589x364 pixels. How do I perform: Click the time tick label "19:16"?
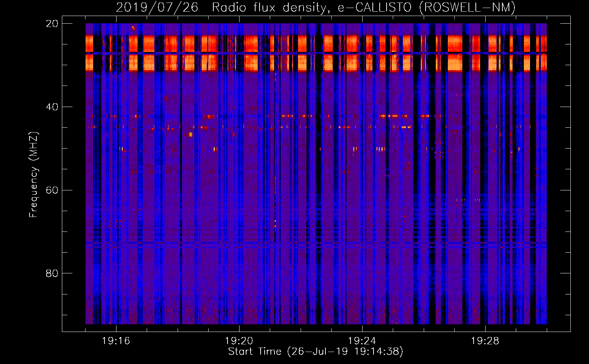pos(116,341)
